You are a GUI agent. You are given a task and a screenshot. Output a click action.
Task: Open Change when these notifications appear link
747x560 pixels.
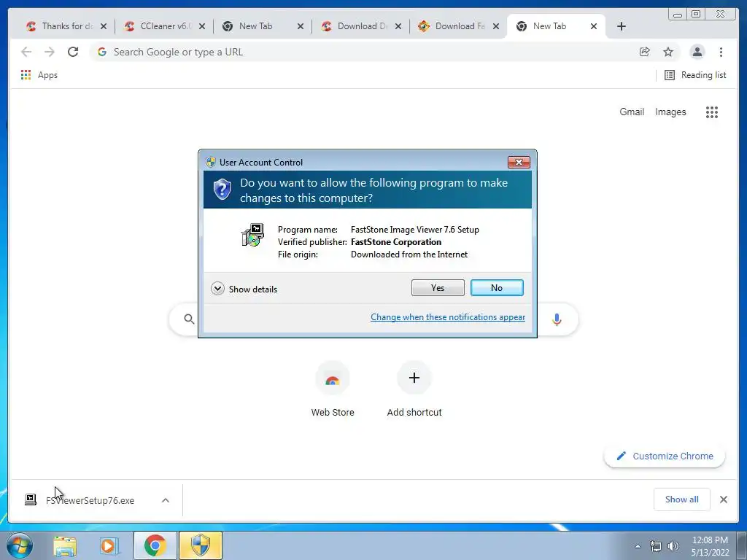448,317
